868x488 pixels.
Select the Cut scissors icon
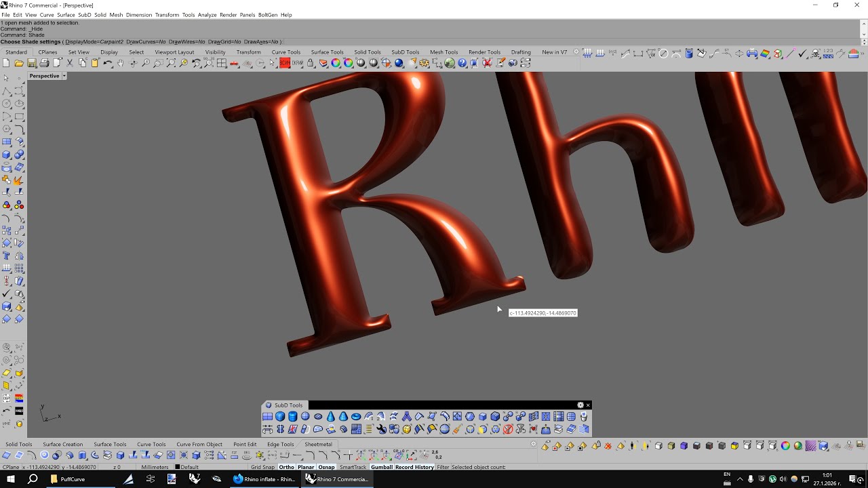click(x=70, y=63)
